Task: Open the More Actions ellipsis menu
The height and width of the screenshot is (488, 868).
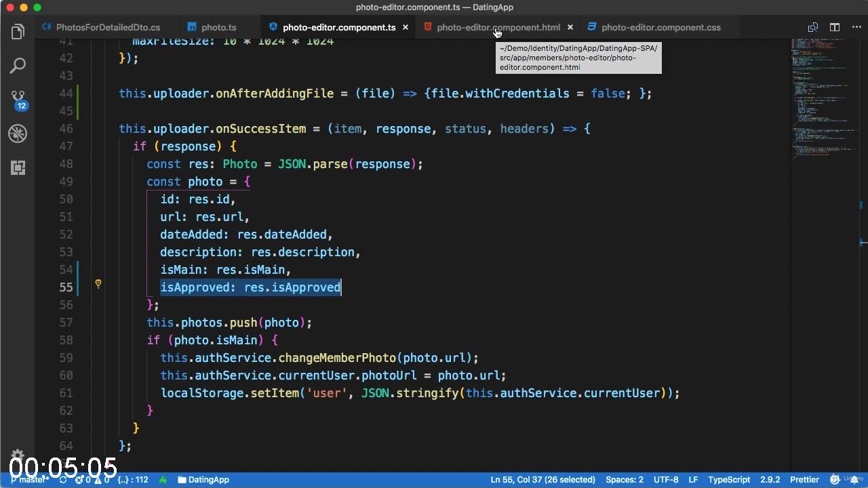Action: pos(856,27)
